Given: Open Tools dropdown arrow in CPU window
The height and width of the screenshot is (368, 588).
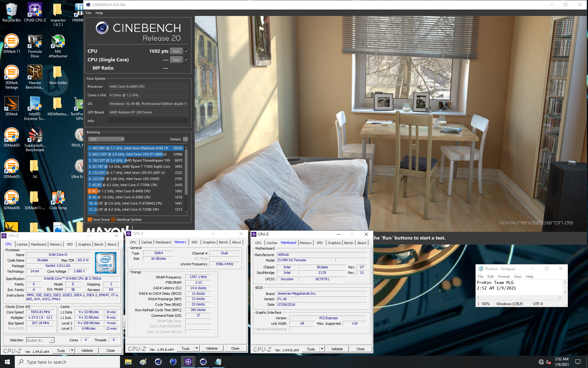Looking at the screenshot, I should (72, 350).
